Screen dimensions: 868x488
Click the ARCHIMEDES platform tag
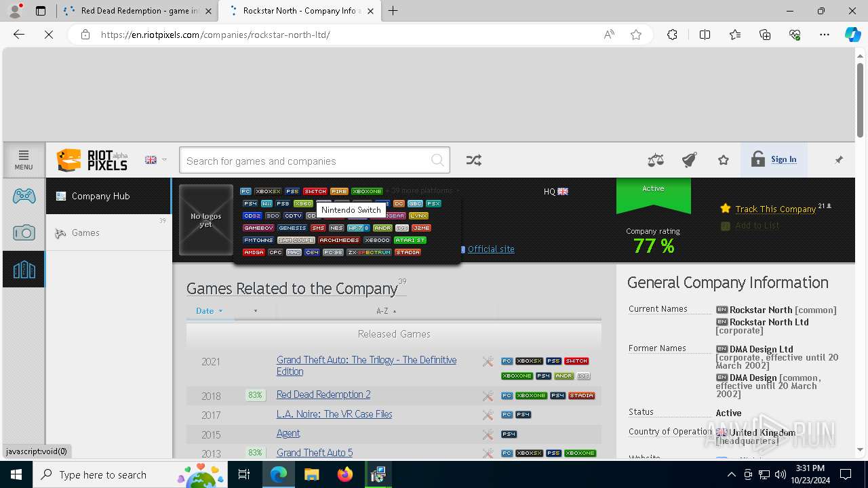pyautogui.click(x=339, y=240)
